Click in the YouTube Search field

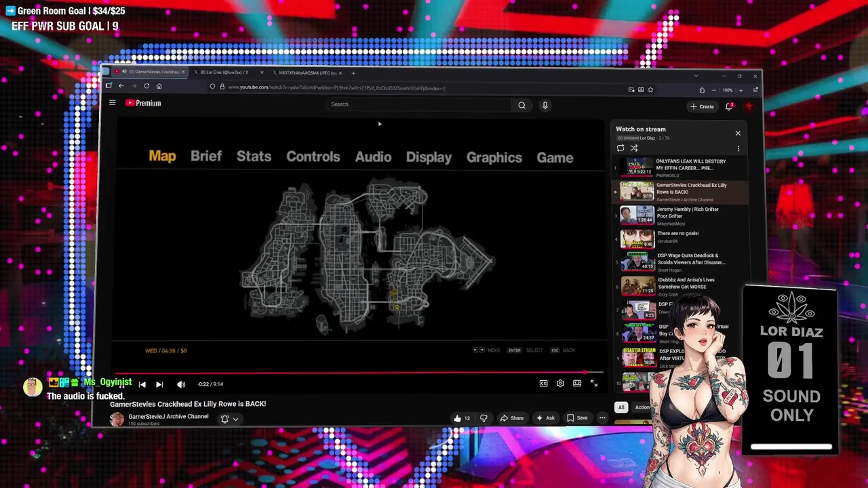(419, 104)
